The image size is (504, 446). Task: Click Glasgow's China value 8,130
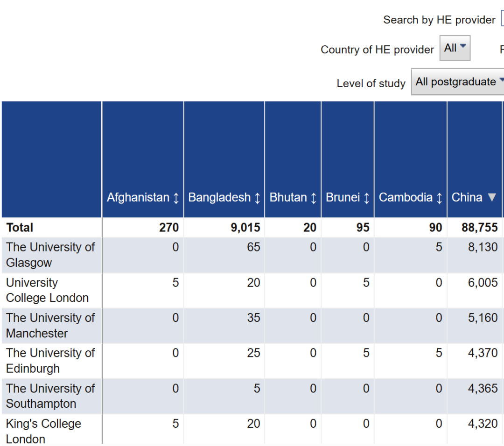pos(483,247)
